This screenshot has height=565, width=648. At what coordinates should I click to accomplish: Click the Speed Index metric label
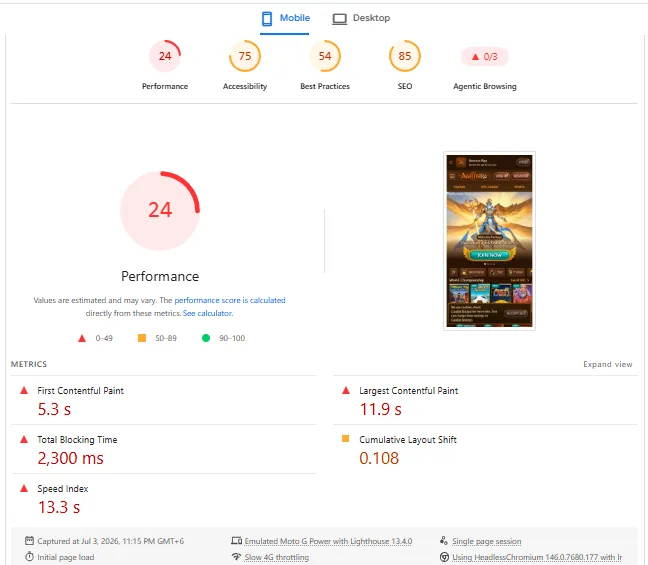pos(63,489)
